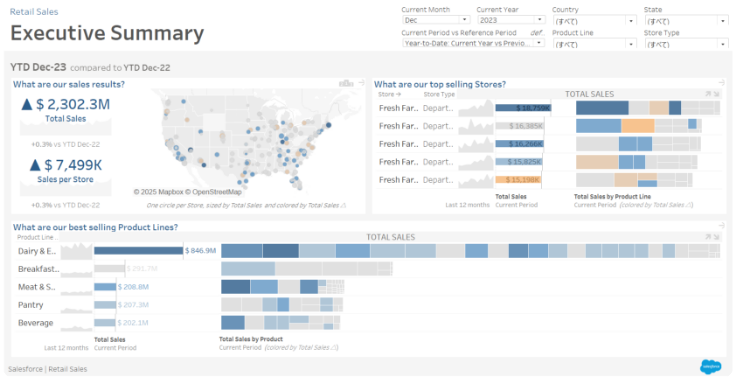Click the YTD Dec-23 period heading
736x381 pixels.
click(38, 67)
